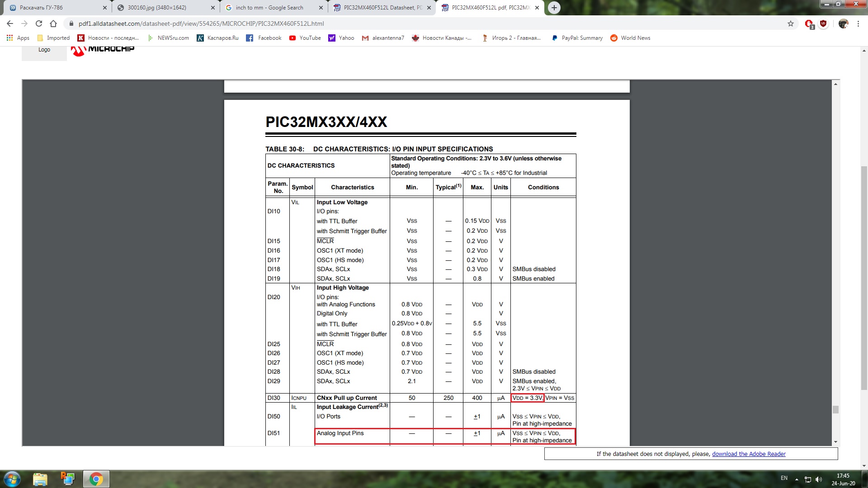Open the Imported bookmarks folder
Image resolution: width=868 pixels, height=488 pixels.
pyautogui.click(x=53, y=38)
